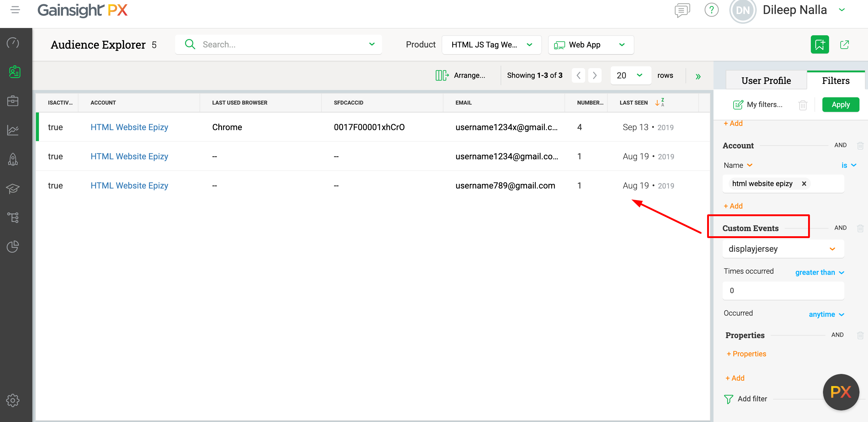
Task: Click the Arrange columns button
Action: [x=460, y=75]
